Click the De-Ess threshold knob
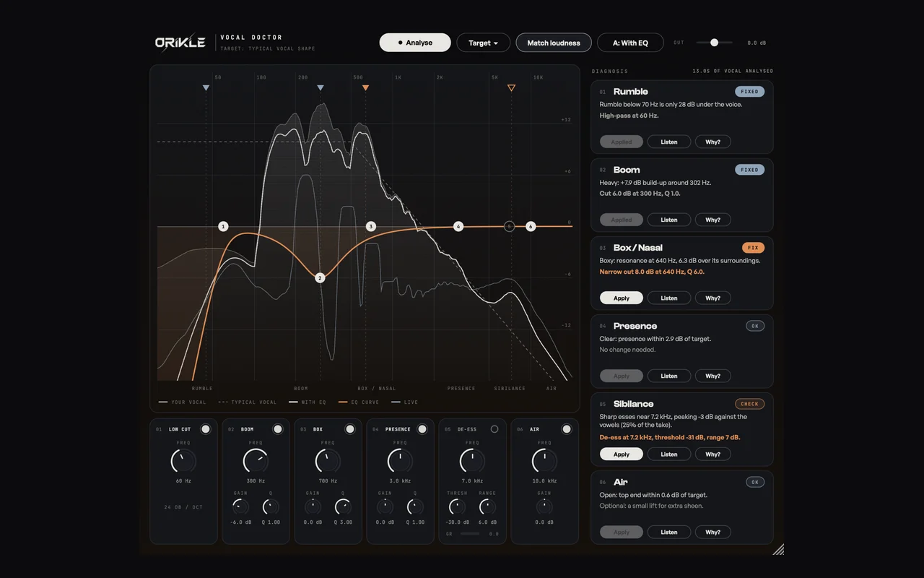This screenshot has width=924, height=578. coord(458,506)
